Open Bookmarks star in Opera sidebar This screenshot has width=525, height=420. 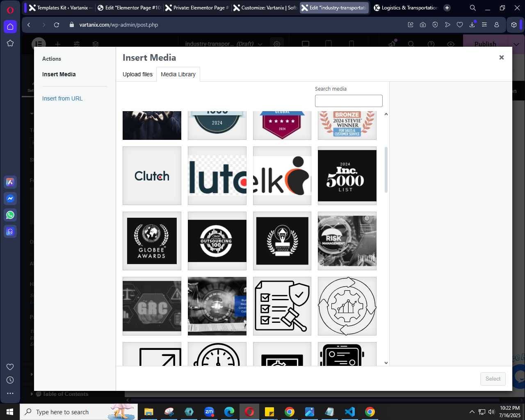tap(10, 43)
